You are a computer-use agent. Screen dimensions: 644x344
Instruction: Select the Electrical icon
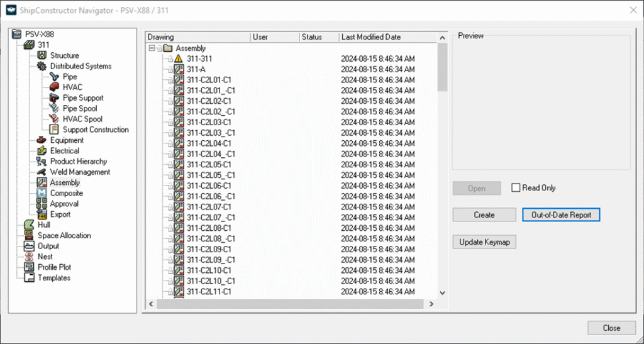coord(42,151)
